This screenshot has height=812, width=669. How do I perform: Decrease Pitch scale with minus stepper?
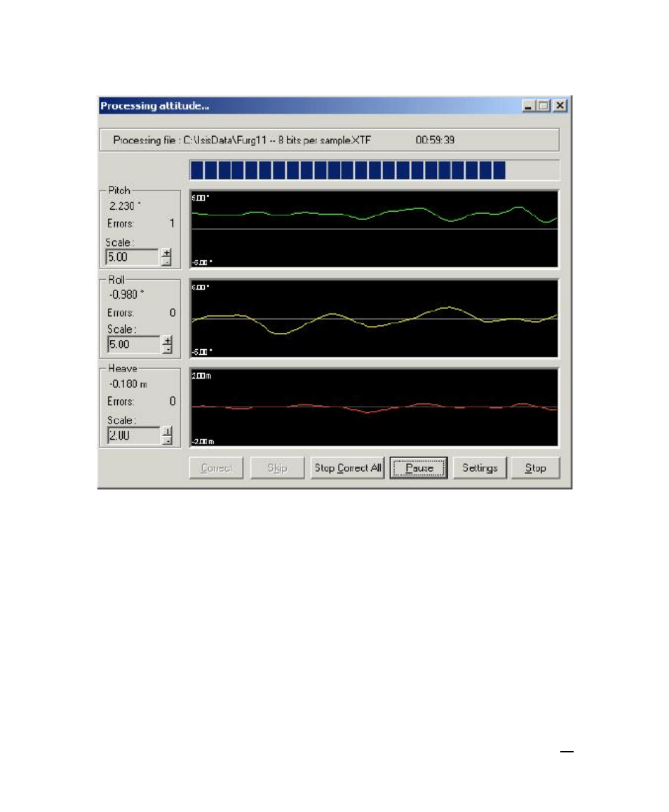click(x=167, y=262)
